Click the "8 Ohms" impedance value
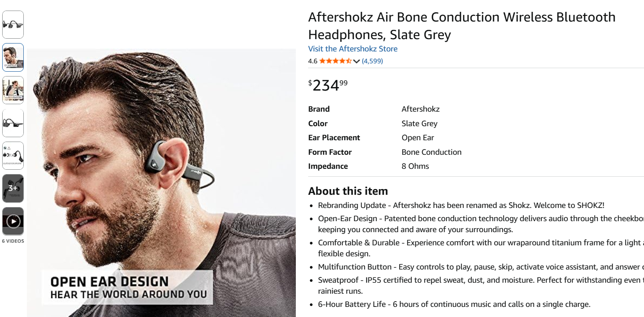 415,166
